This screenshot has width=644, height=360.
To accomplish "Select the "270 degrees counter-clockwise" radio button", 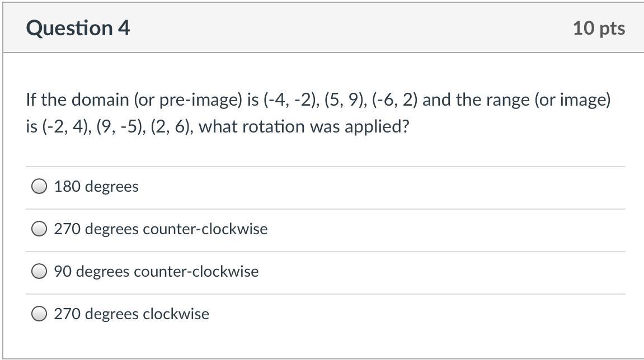I will point(39,229).
